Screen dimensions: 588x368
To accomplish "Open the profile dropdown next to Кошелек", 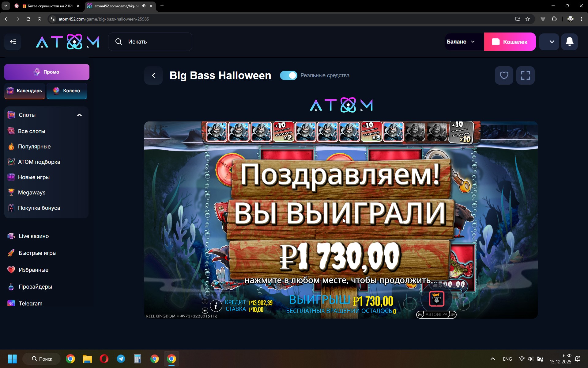I will (552, 42).
